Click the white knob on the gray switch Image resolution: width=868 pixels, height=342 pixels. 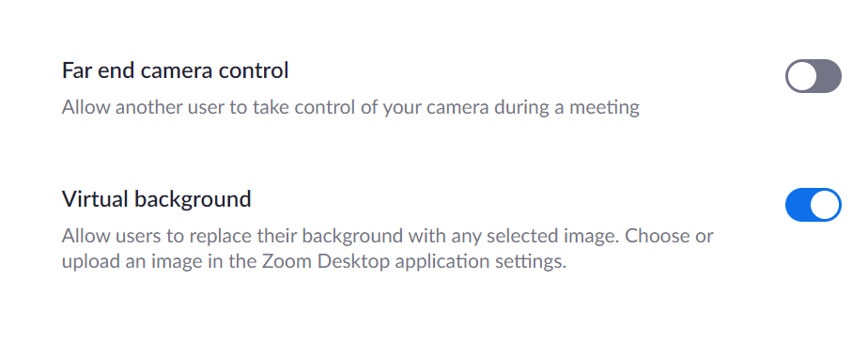click(x=801, y=76)
